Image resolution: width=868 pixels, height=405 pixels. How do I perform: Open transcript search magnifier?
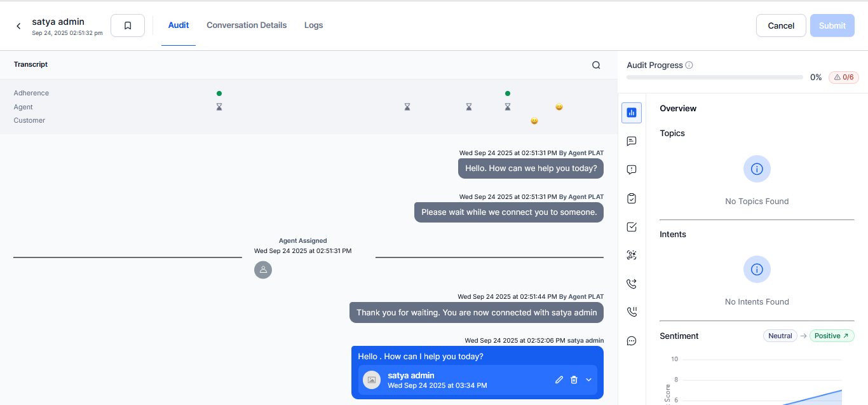596,65
